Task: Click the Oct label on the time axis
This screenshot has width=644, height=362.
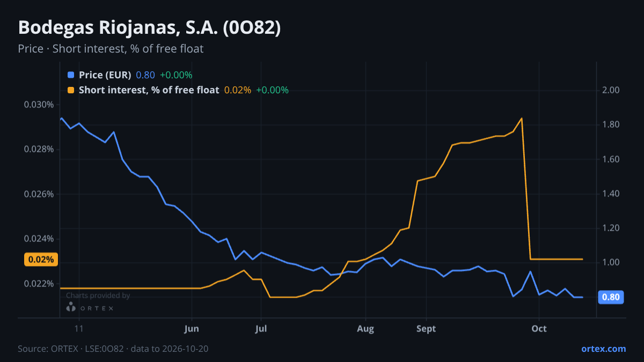Action: pyautogui.click(x=539, y=329)
